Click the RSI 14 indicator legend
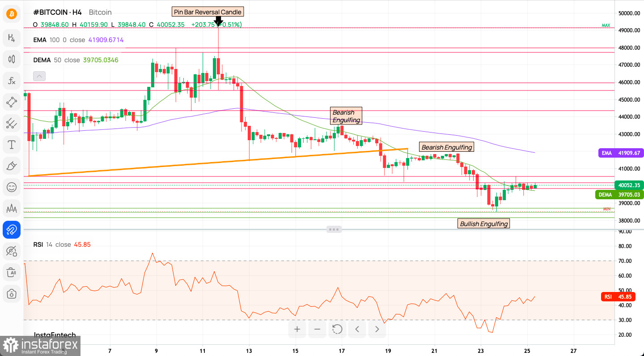 [62, 244]
